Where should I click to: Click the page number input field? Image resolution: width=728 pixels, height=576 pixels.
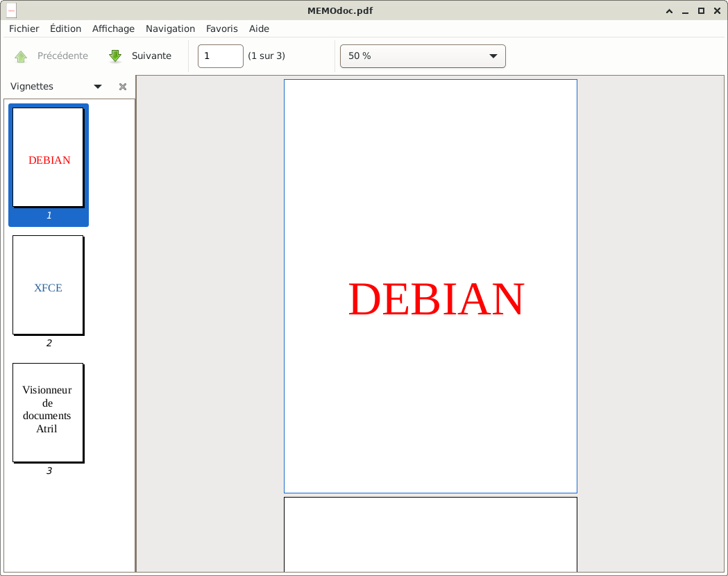tap(221, 56)
